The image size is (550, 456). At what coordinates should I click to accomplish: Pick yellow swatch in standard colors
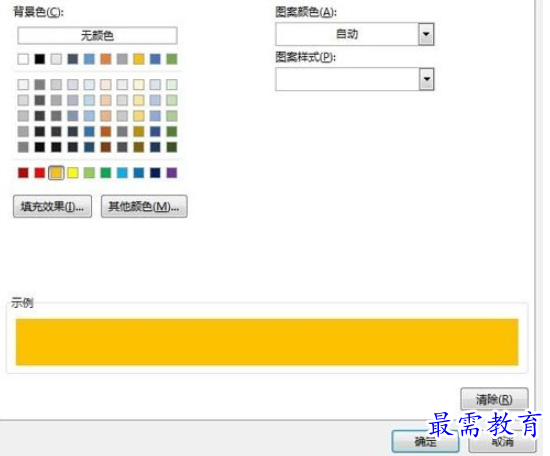tap(73, 173)
